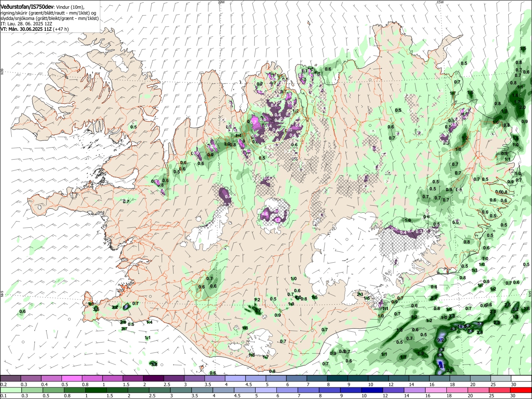The image size is (532, 399).
Task: Pick the bright red 30 rain scale swatch
Action: click(x=521, y=390)
